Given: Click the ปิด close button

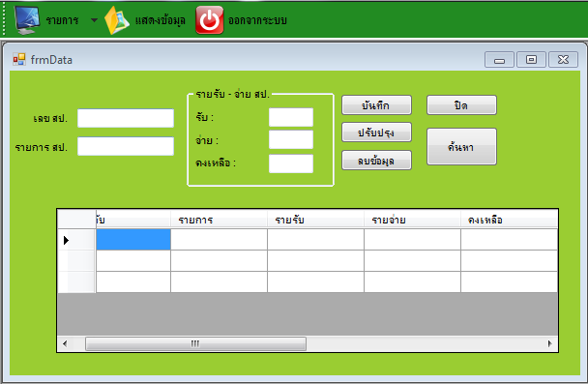Looking at the screenshot, I should click(461, 105).
